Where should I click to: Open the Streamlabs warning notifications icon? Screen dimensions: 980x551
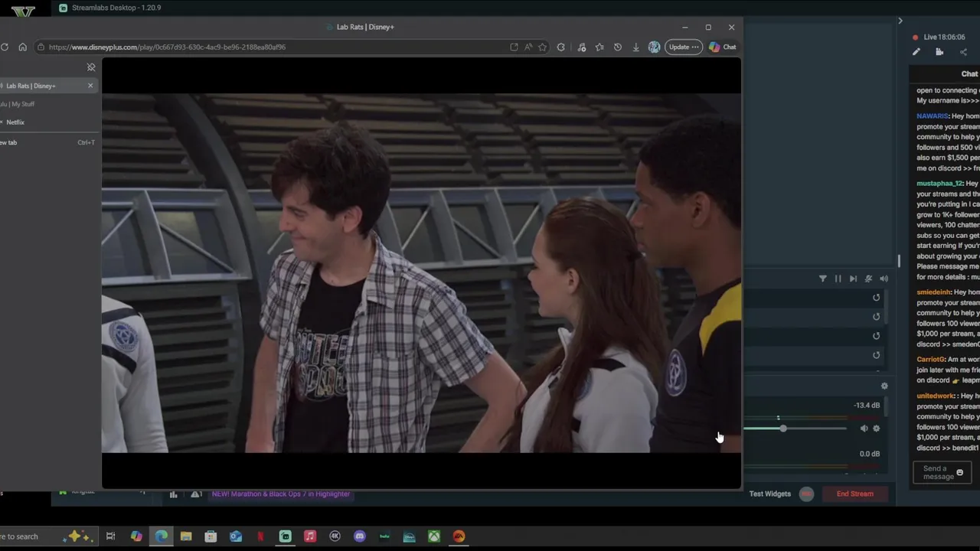pyautogui.click(x=196, y=494)
